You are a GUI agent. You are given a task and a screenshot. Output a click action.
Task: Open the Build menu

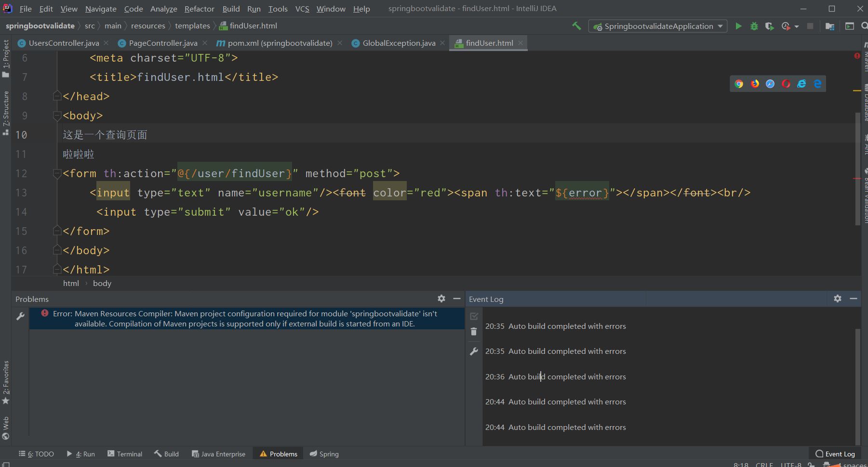[231, 9]
